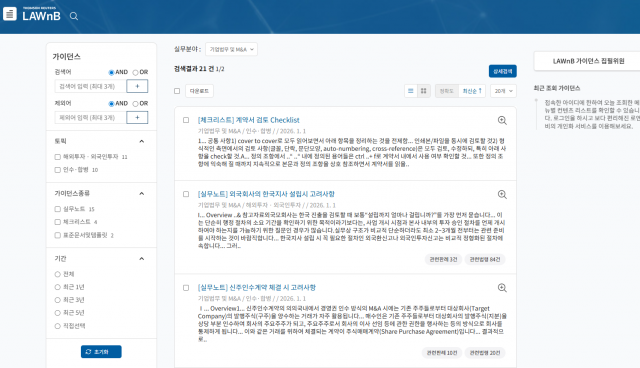Check the 신주인수계약 체결 시 result
The height and width of the screenshot is (368, 640).
click(186, 288)
